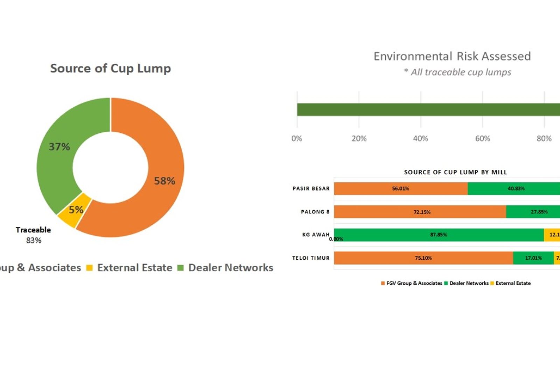This screenshot has height=392, width=560.
Task: Click the All traceable cup lumps subtitle
Action: pos(458,72)
